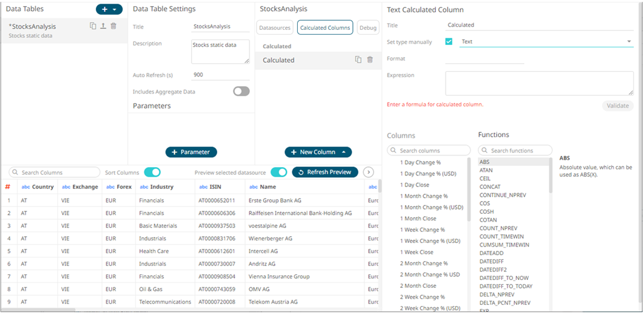Viewport: 644px width, 314px height.
Task: Delete the StocksAnalysis data table
Action: coord(113,26)
